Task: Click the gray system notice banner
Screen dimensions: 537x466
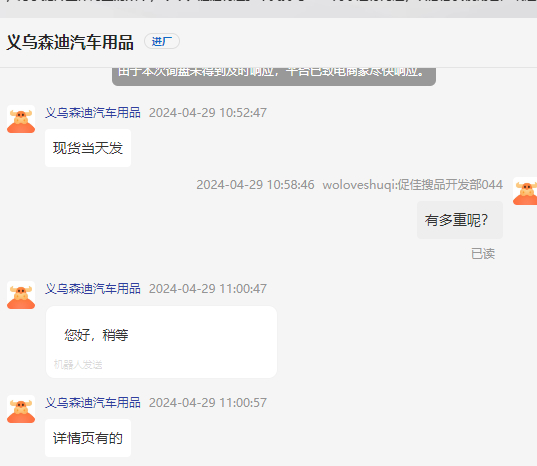Action: pyautogui.click(x=274, y=76)
